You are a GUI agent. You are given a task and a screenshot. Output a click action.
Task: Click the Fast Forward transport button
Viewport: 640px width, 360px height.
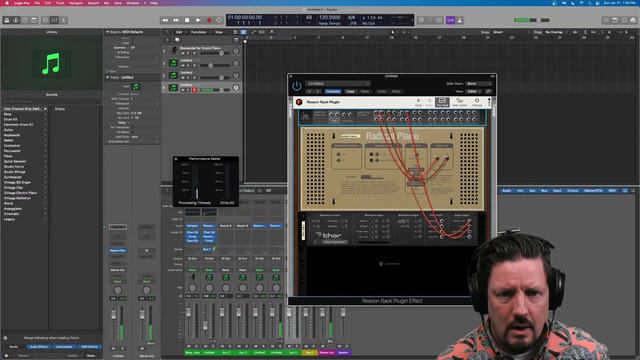(176, 20)
